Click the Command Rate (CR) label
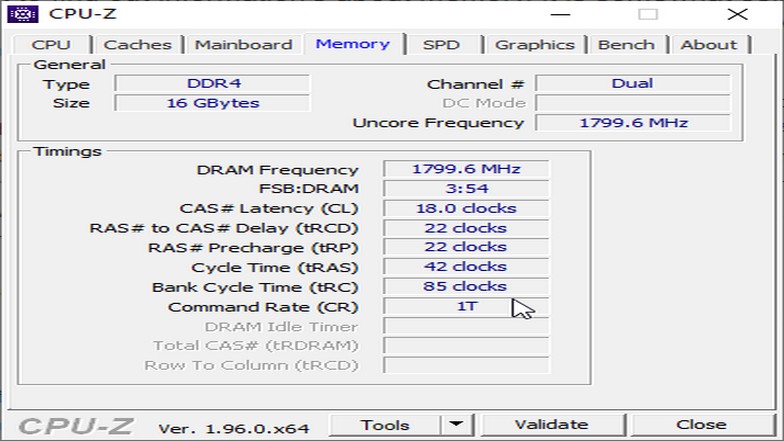 tap(263, 307)
